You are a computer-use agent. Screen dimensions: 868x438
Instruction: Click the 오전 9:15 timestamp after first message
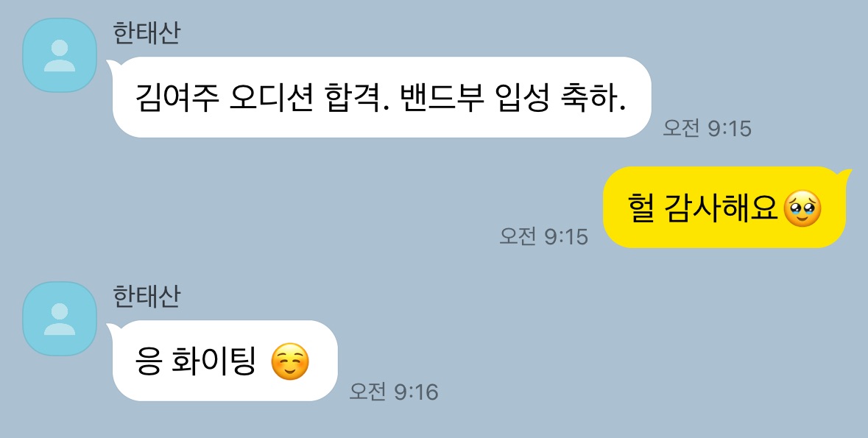708,129
